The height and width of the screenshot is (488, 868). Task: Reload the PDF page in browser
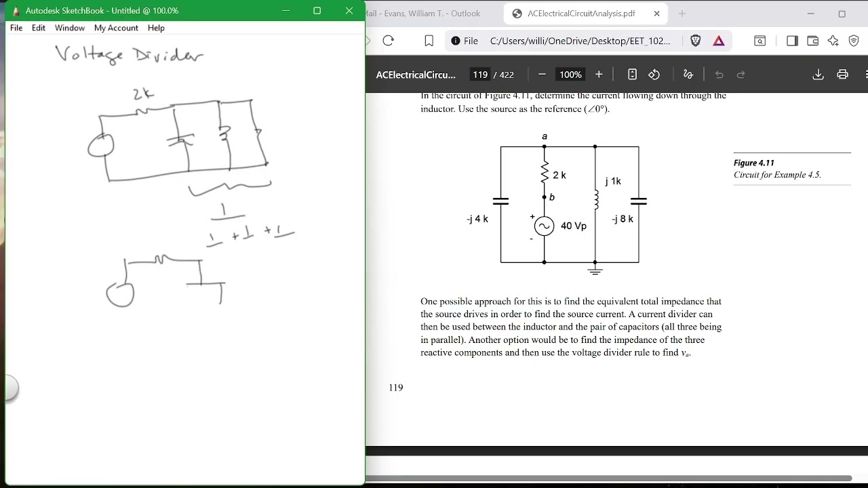coord(389,41)
